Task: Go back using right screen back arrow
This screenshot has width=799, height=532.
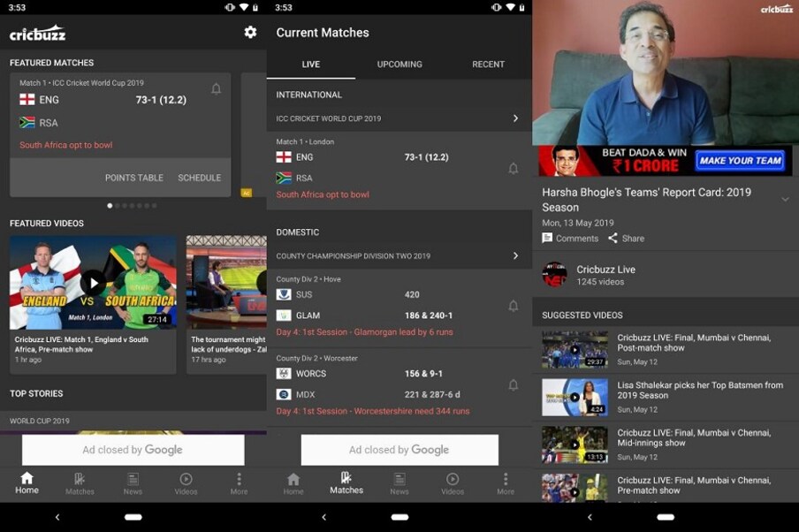Action: coord(590,517)
